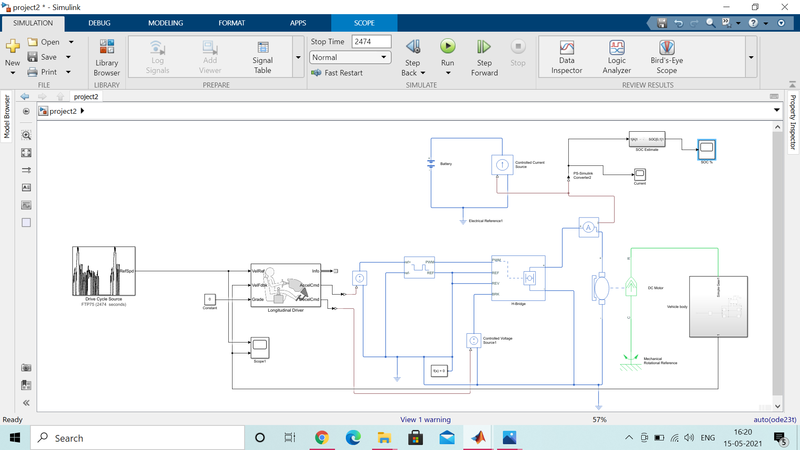Screen dimensions: 800x450
Task: Toggle sample time legend arrows icon
Action: [x=27, y=170]
